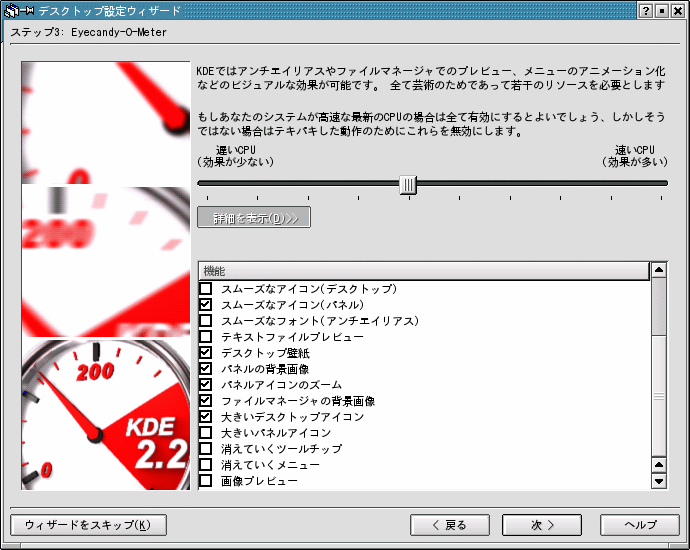Click the label text デスクトップ壁紙
Image resolution: width=690 pixels, height=550 pixels.
[x=265, y=353]
